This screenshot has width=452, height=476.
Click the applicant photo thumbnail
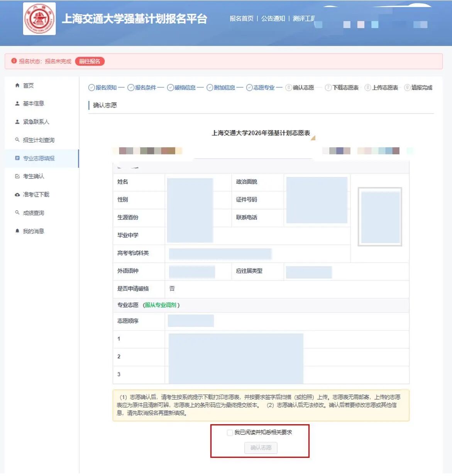tap(380, 217)
